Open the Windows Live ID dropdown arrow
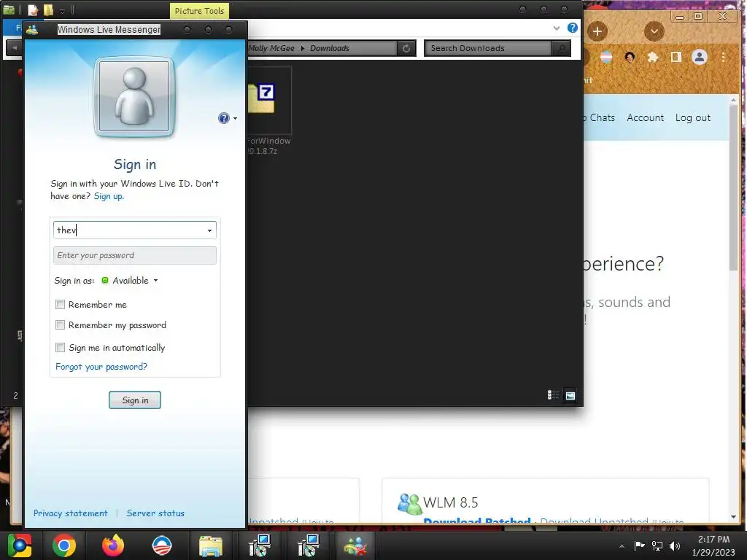 [209, 230]
